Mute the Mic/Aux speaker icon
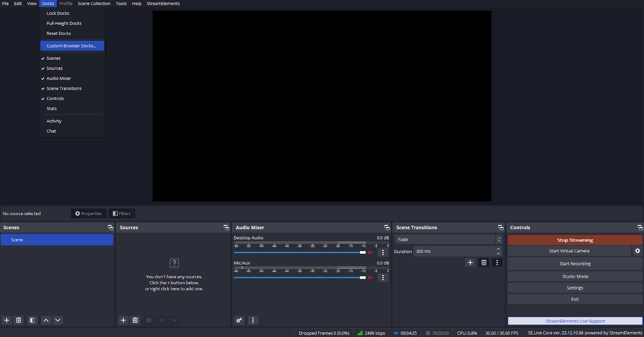This screenshot has width=644, height=337. pyautogui.click(x=370, y=277)
